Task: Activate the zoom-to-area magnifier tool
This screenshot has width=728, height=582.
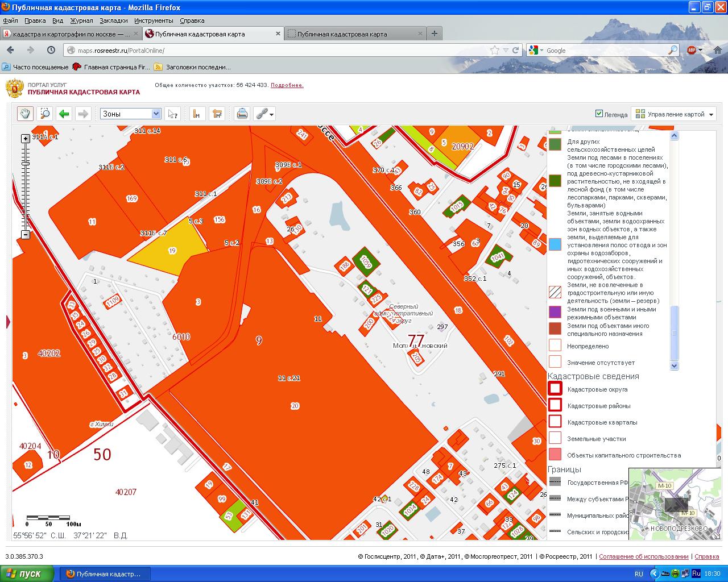Action: [44, 114]
